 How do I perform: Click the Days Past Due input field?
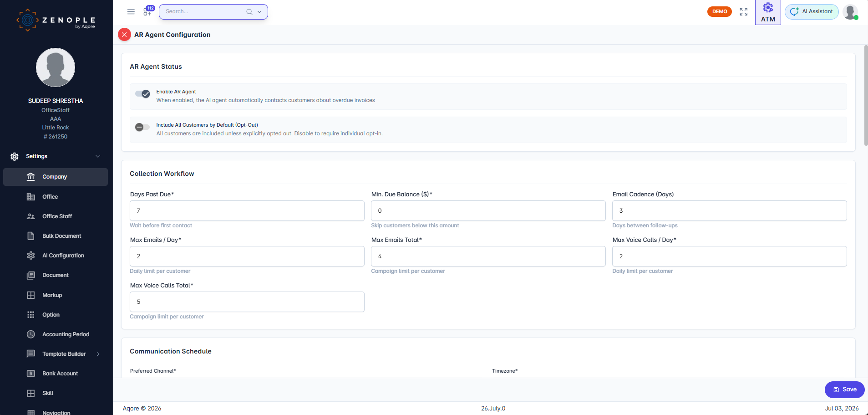pos(247,211)
